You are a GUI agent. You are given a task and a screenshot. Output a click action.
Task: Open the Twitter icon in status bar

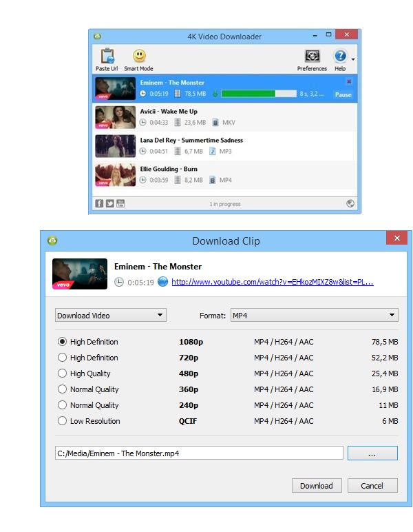pyautogui.click(x=109, y=203)
